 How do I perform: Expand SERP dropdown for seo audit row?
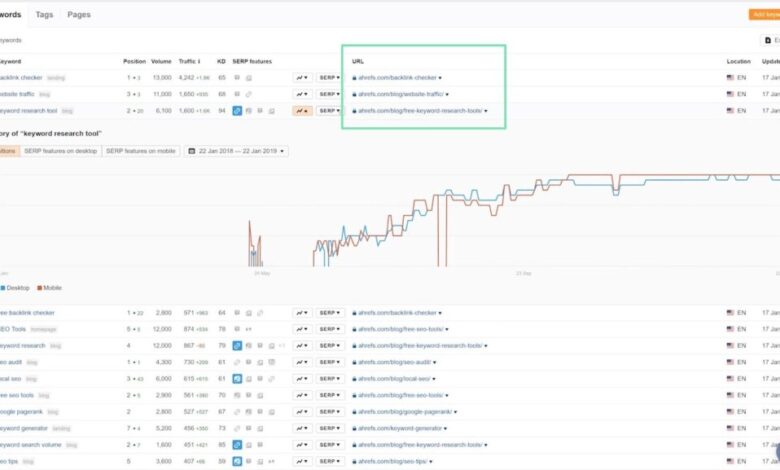(329, 362)
